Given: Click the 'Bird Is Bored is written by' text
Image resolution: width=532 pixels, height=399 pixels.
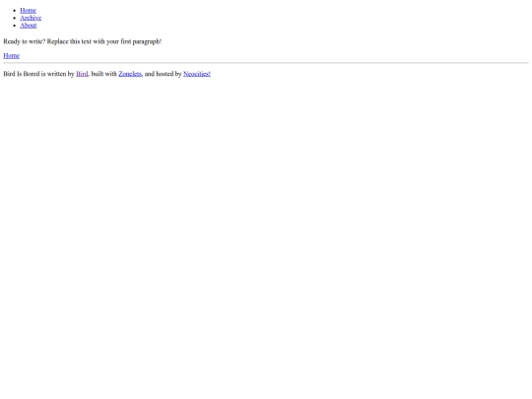Looking at the screenshot, I should pos(38,74).
